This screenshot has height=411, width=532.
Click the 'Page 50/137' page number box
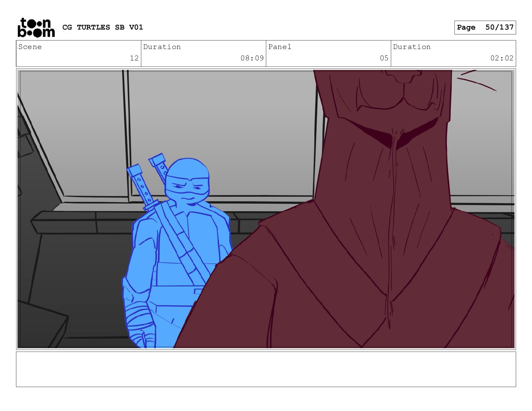485,28
